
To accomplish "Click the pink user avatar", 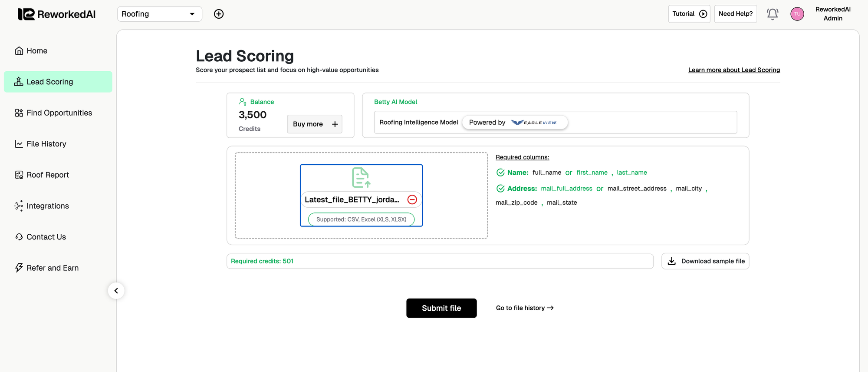I will [x=797, y=14].
